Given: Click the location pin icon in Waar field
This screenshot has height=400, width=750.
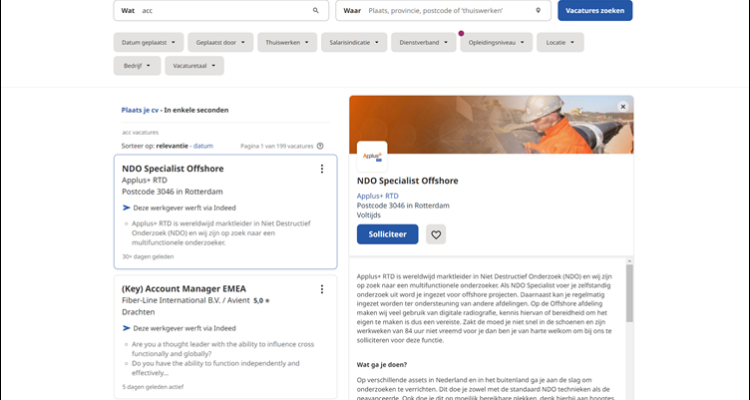Looking at the screenshot, I should point(538,10).
